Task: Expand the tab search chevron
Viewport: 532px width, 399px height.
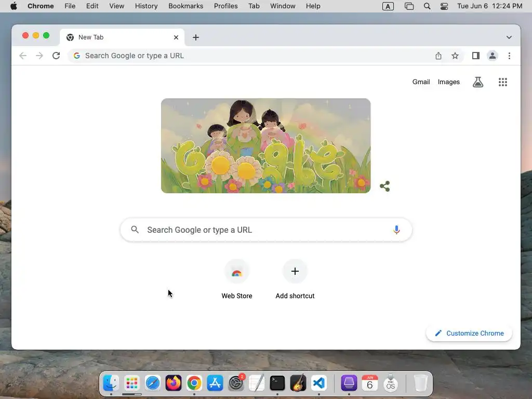Action: [x=509, y=37]
